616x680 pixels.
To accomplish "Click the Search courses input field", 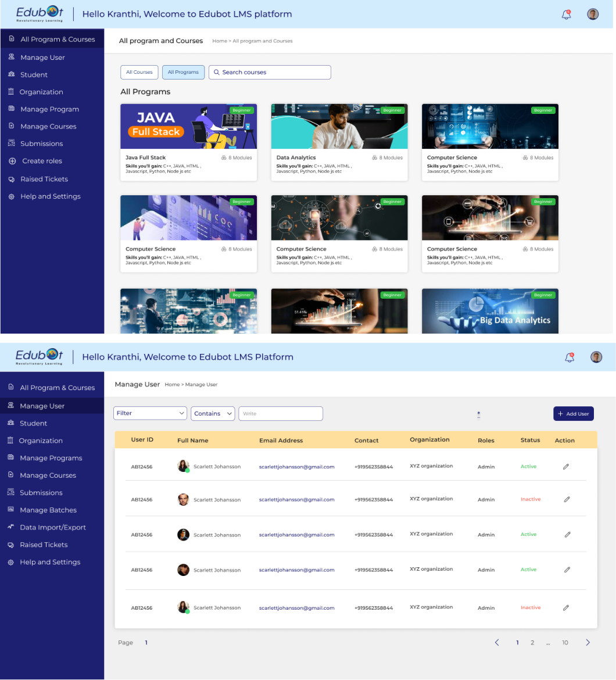I will coord(273,72).
